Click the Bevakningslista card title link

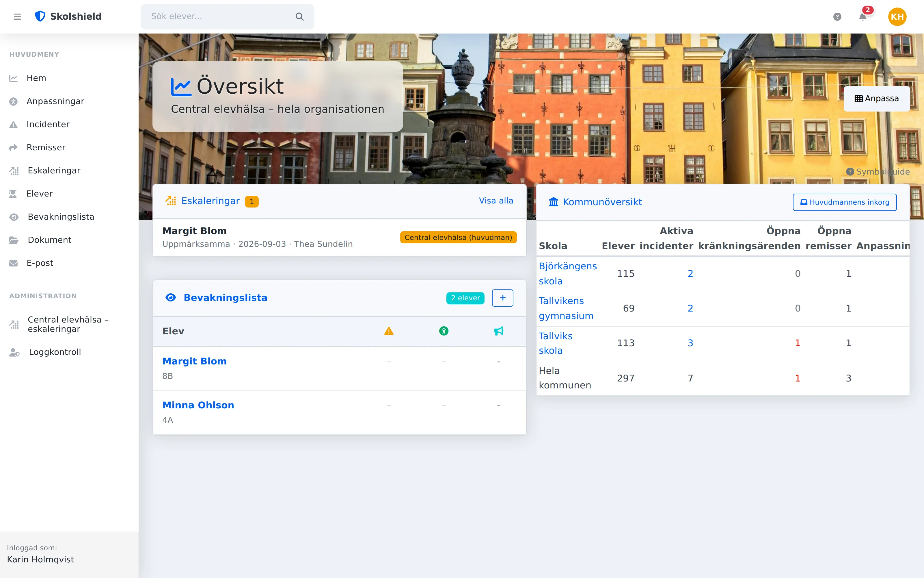click(225, 298)
